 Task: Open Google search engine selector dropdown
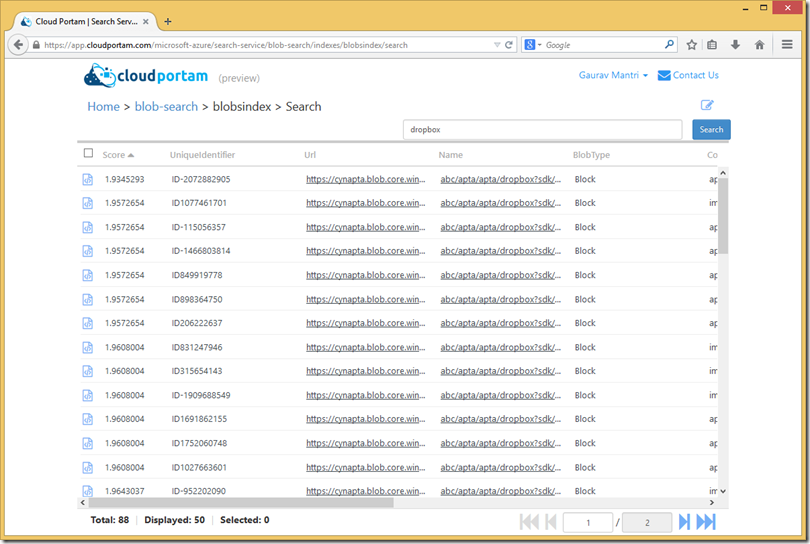pyautogui.click(x=533, y=45)
